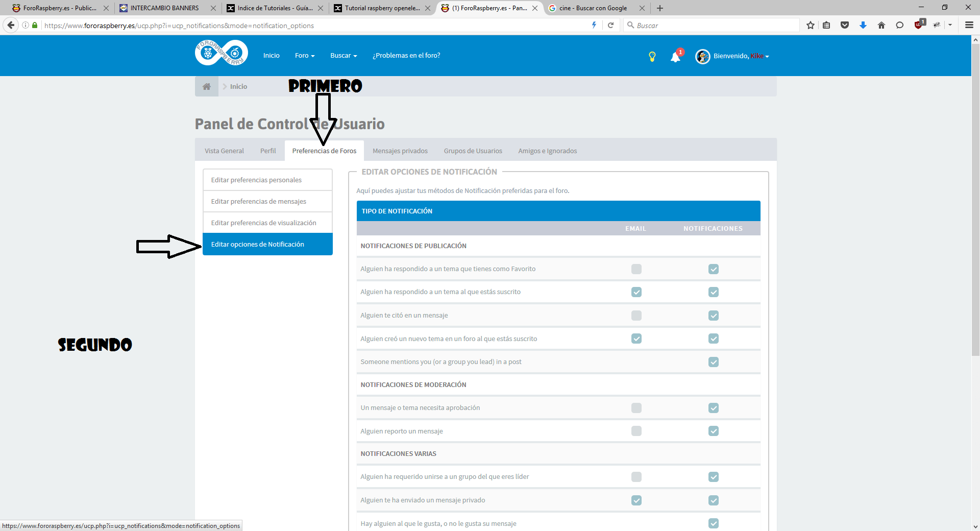Screen dimensions: 980x531
Task: Reload the page with the refresh icon
Action: (610, 25)
